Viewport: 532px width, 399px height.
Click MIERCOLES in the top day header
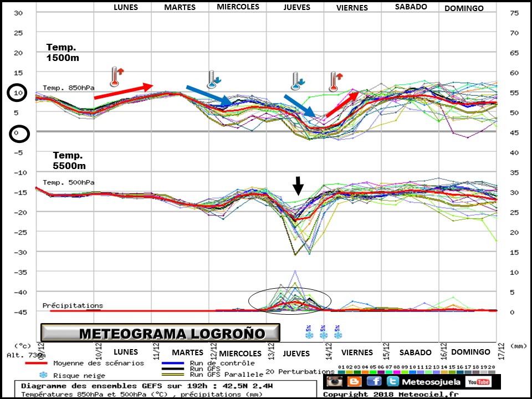click(238, 7)
